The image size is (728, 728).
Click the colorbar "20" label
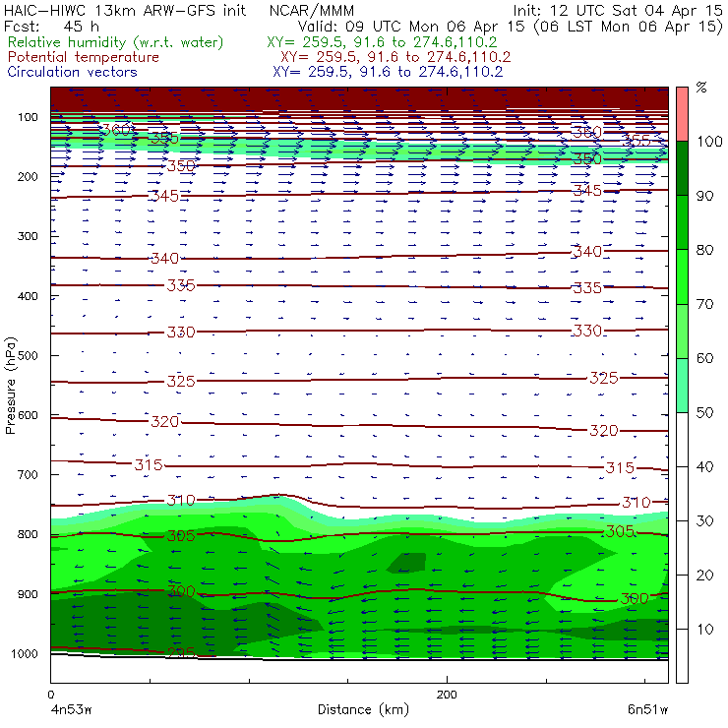[x=704, y=575]
